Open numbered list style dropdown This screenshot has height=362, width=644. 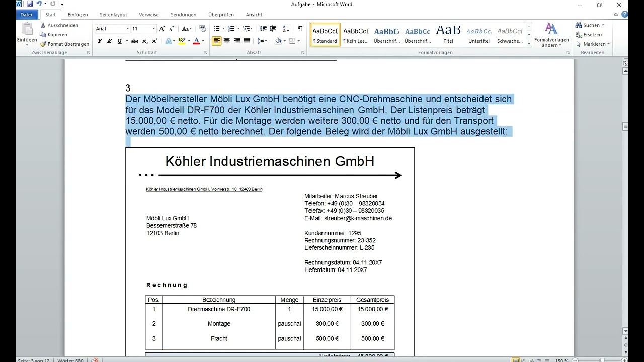[238, 29]
